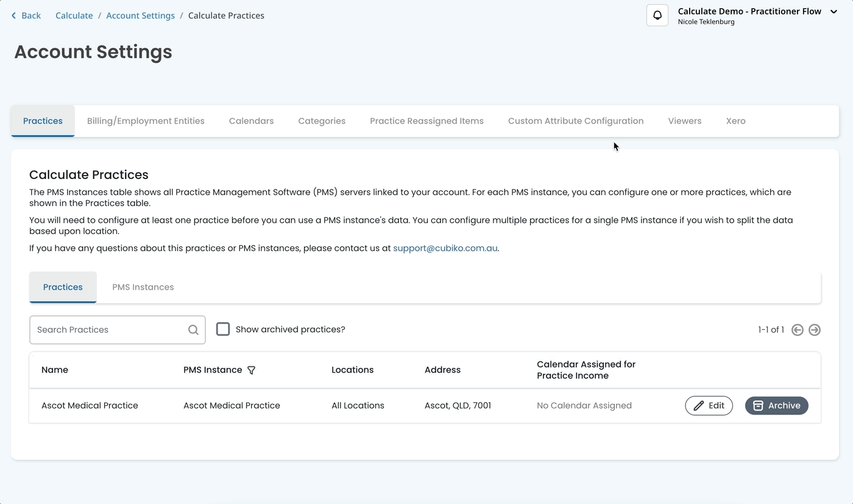Viewport: 853px width, 504px height.
Task: Click the PMS Instance filter icon
Action: [251, 370]
